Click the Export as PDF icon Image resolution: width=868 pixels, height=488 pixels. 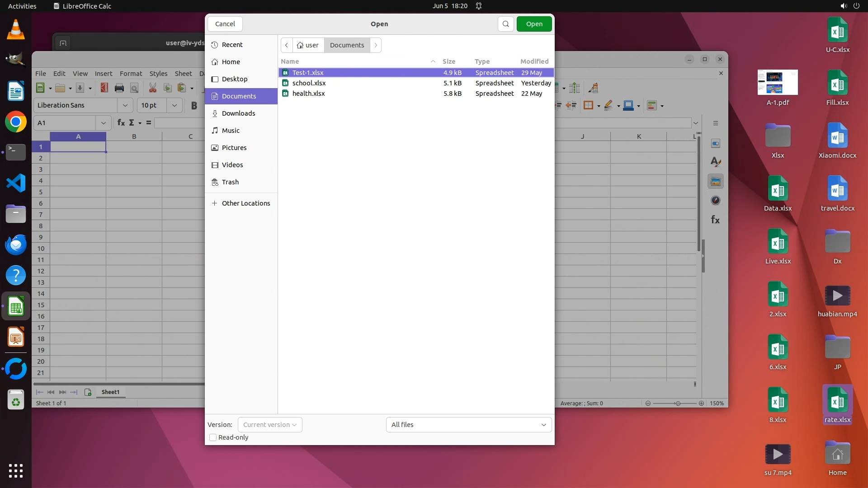[x=104, y=88]
